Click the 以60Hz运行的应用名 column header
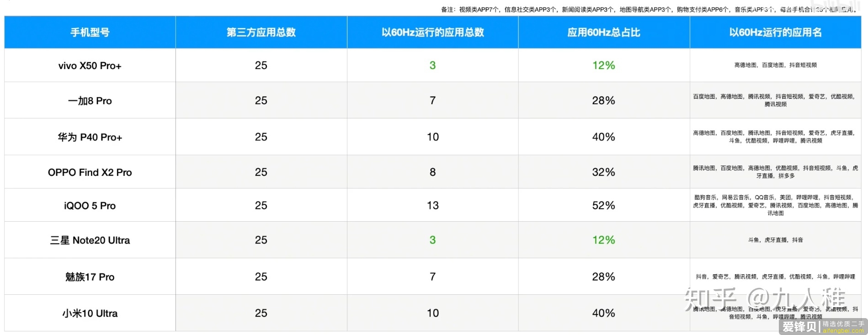 click(775, 32)
